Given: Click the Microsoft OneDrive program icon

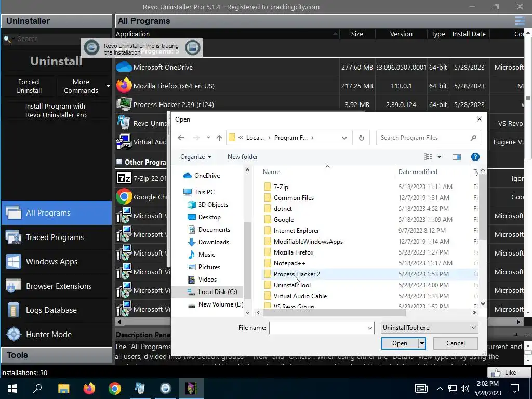Looking at the screenshot, I should point(124,67).
